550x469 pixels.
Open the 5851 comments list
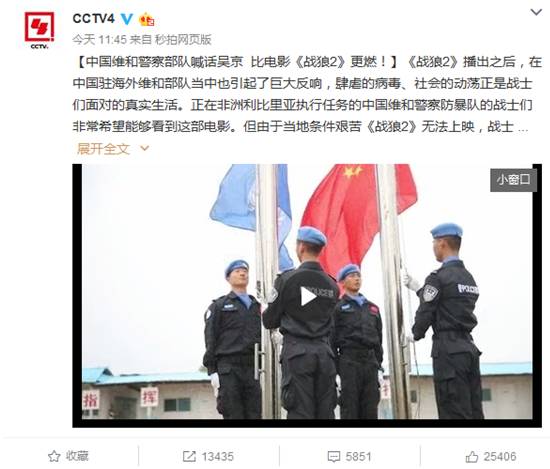[x=358, y=456]
